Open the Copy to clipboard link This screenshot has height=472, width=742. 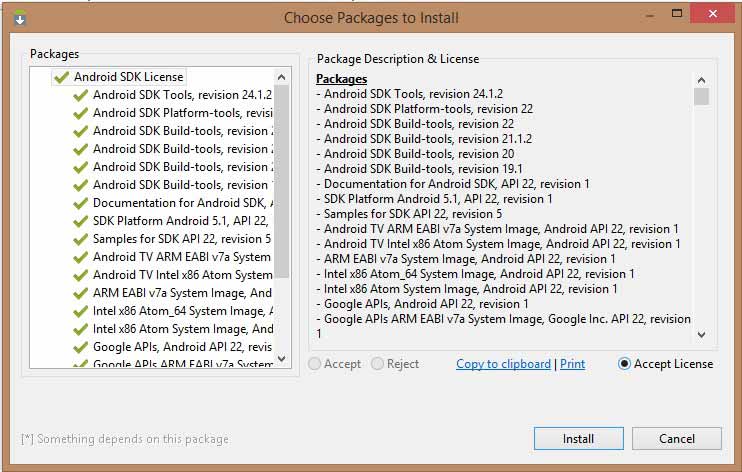[503, 364]
